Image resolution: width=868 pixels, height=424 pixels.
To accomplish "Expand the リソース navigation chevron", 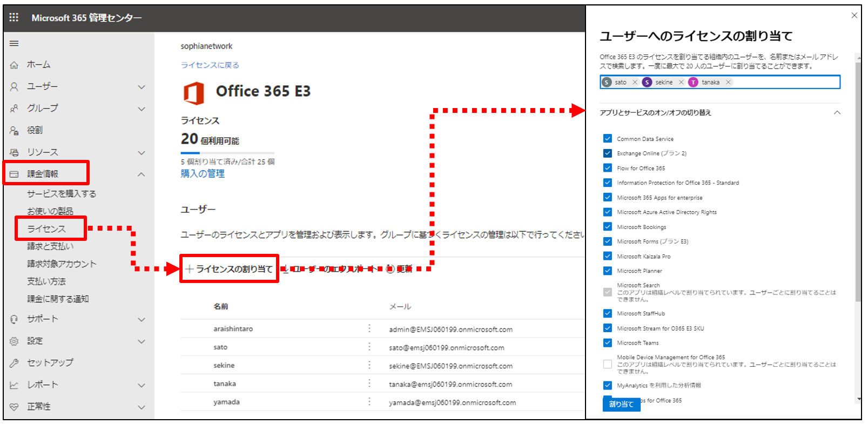I will (142, 153).
